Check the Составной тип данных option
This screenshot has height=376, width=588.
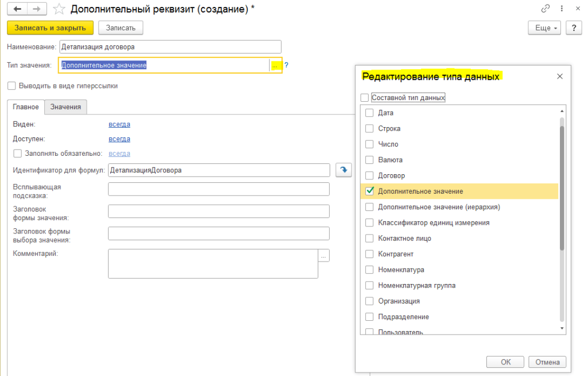pos(365,98)
